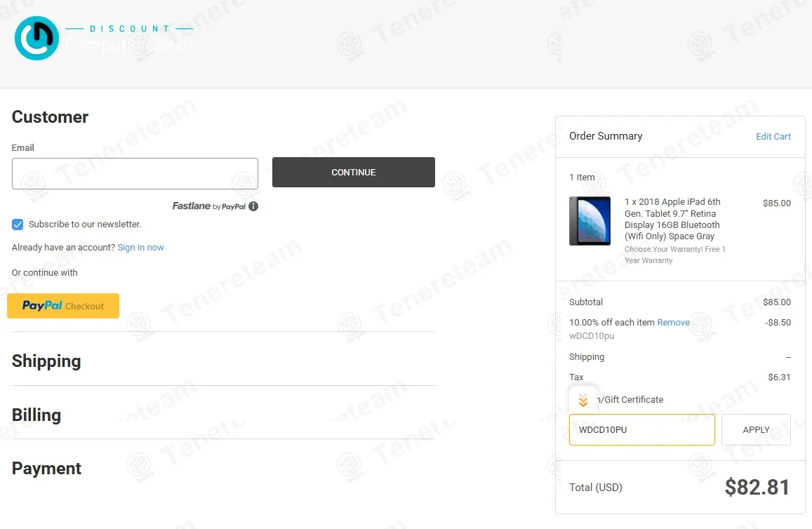Open Edit Cart link
Viewport: 812px width, 529px height.
point(773,137)
